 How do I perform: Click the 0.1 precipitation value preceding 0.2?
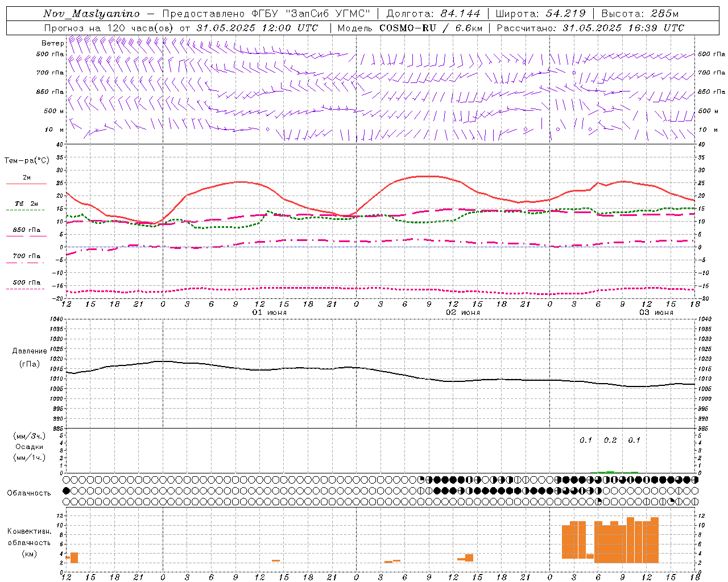pyautogui.click(x=586, y=440)
